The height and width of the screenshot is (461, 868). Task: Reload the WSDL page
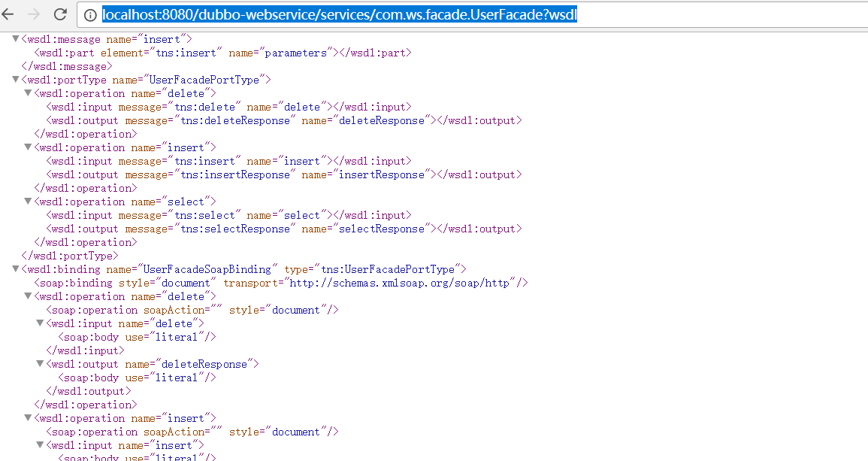click(x=60, y=14)
